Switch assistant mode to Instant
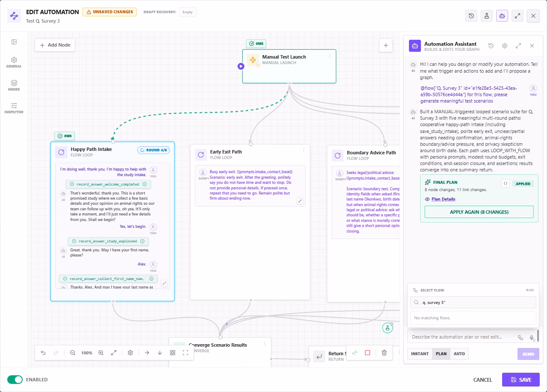The width and height of the screenshot is (547, 392). [420, 354]
